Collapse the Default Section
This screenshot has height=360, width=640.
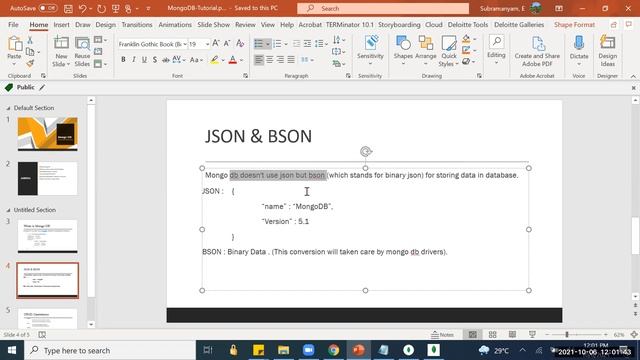click(x=8, y=108)
